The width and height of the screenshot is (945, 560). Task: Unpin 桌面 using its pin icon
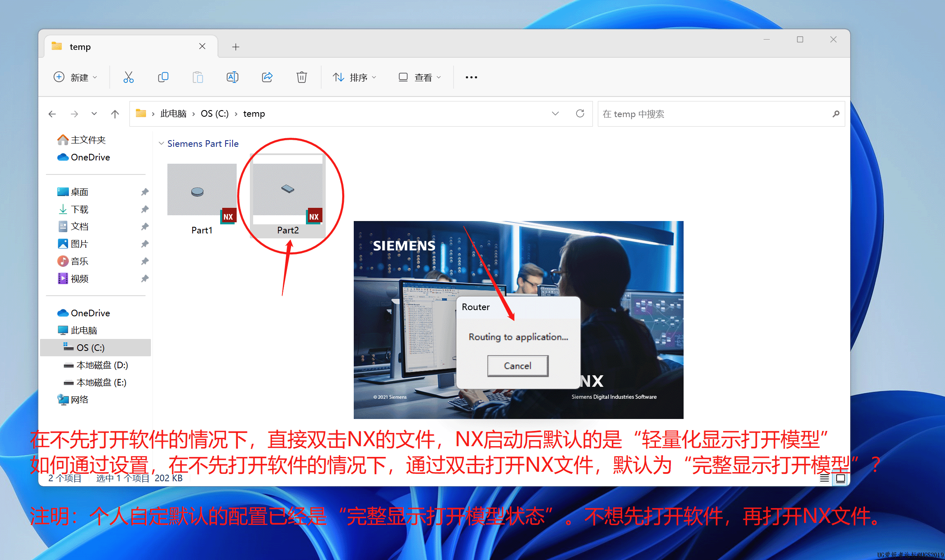145,192
